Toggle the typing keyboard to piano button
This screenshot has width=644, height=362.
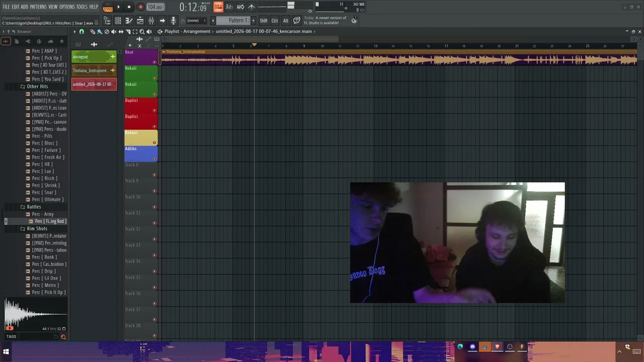pos(218,7)
